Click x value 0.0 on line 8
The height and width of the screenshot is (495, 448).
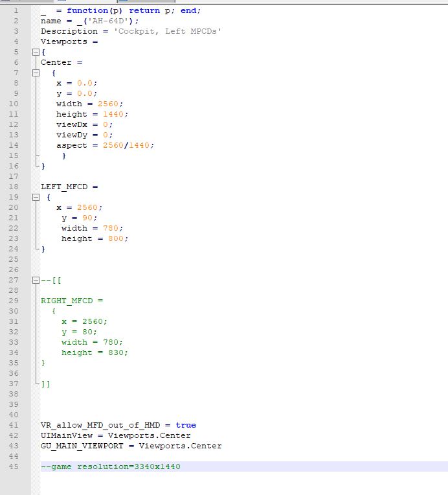[x=85, y=83]
